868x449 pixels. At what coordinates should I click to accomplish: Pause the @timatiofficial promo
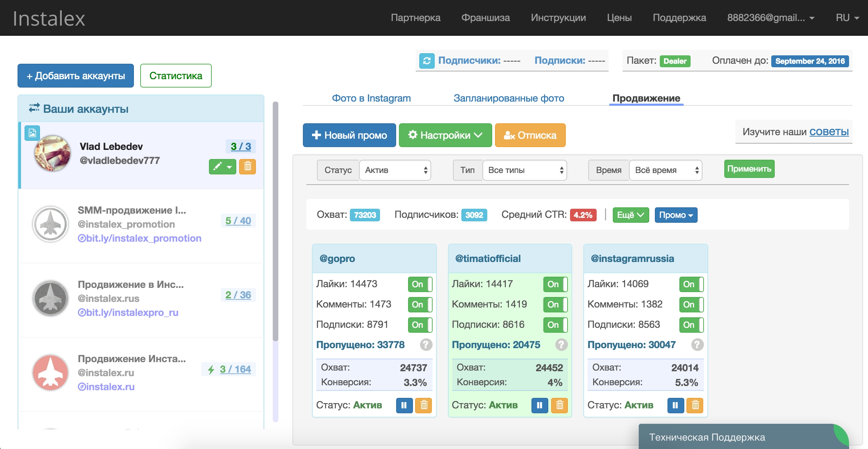[x=540, y=406]
